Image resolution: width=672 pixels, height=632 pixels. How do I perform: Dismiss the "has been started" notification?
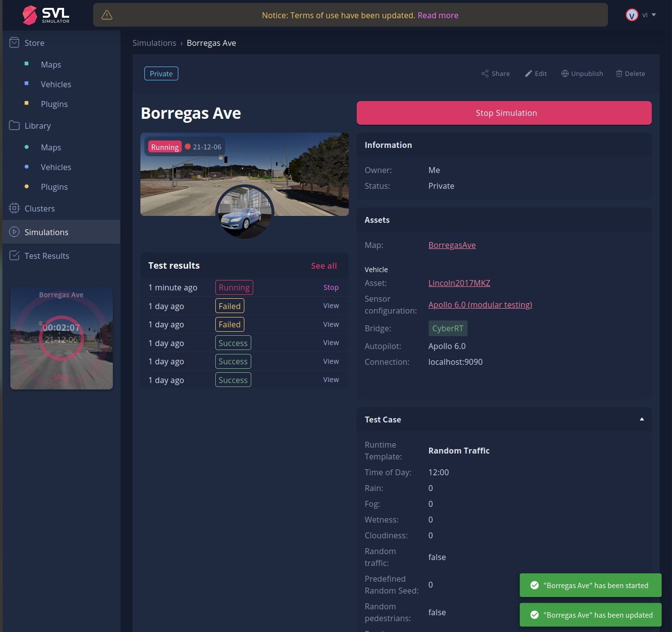click(591, 585)
